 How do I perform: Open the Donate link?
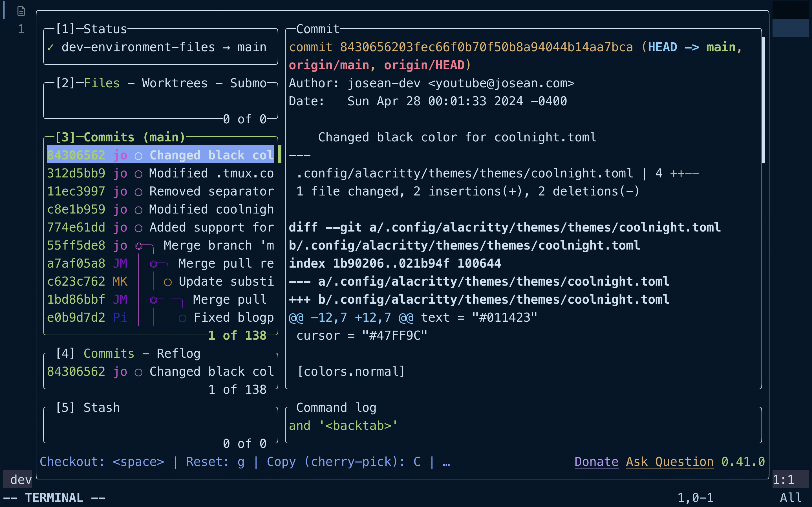596,461
